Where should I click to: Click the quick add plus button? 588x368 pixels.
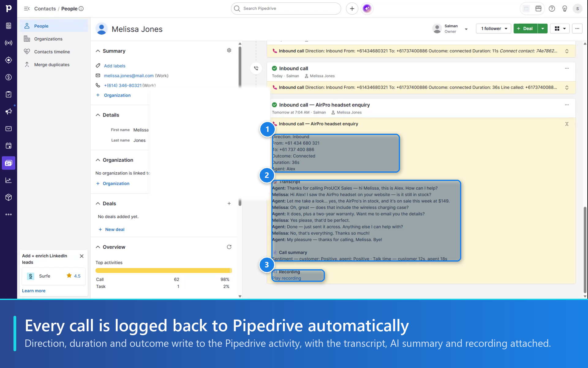[x=352, y=9]
